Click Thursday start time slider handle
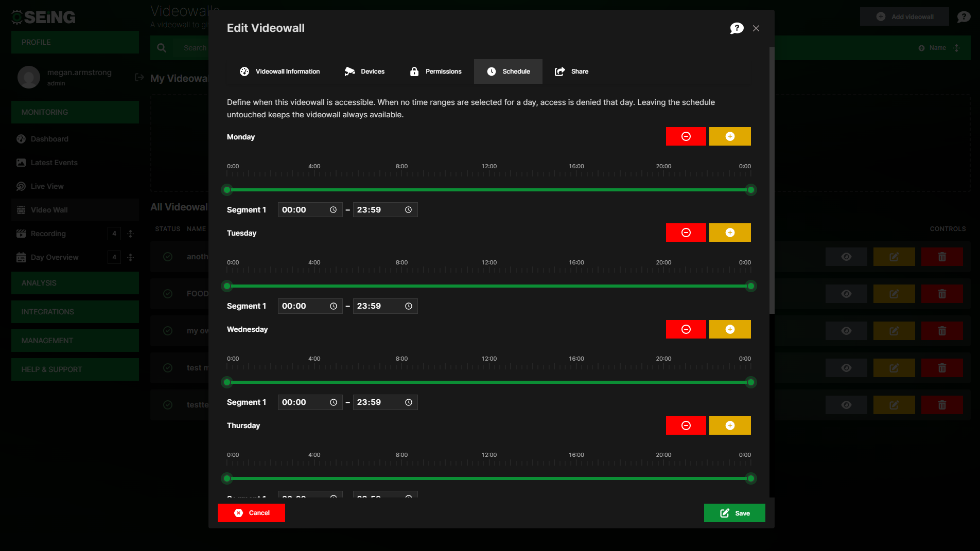 click(227, 478)
